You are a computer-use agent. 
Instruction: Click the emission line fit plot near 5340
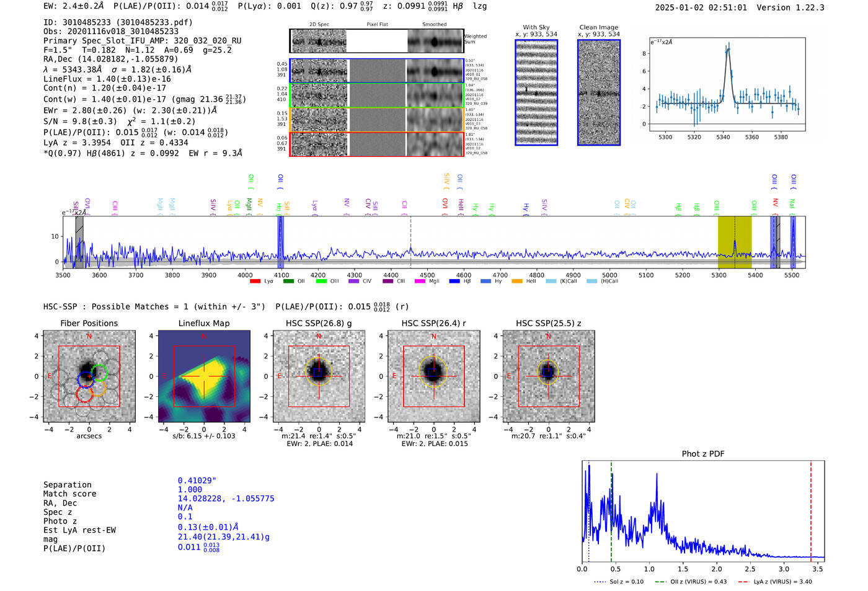pos(727,84)
